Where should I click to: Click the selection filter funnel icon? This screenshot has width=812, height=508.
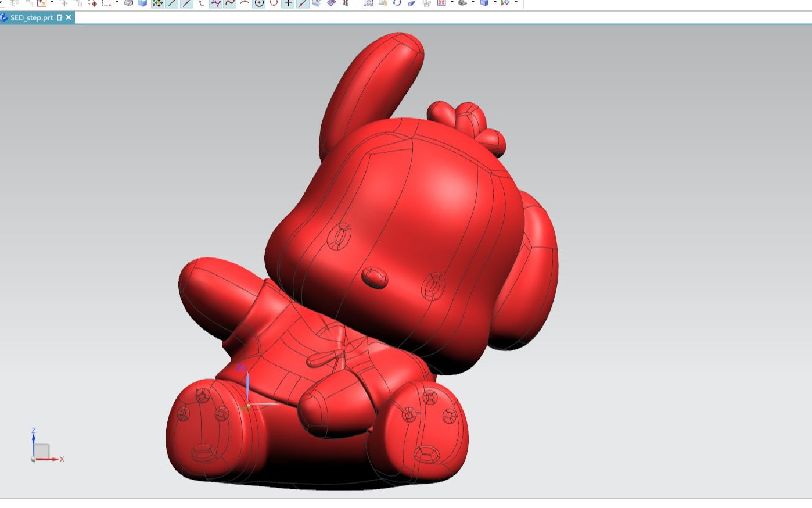[42, 3]
